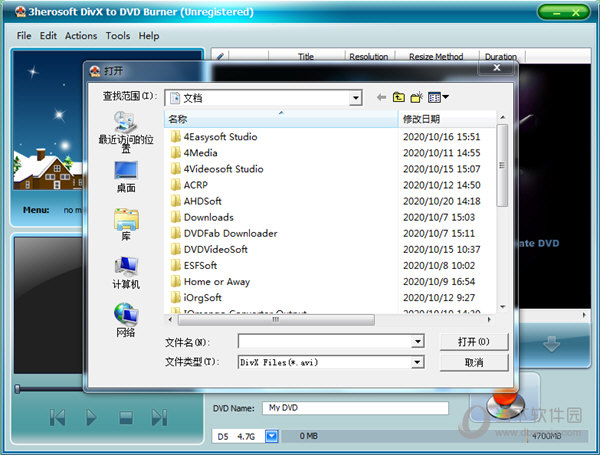Go up one folder level icon
Viewport: 600px width, 455px height.
pyautogui.click(x=399, y=97)
